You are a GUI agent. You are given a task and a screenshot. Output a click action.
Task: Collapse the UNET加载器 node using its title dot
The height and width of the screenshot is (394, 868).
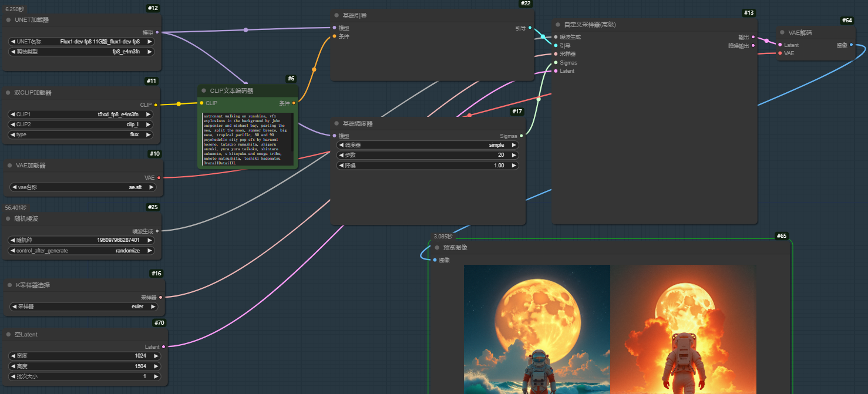coord(9,20)
